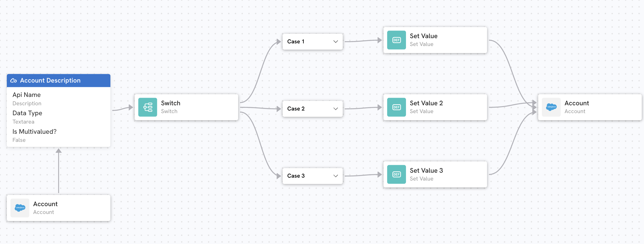Click the Switch node branching icon

coord(148,107)
